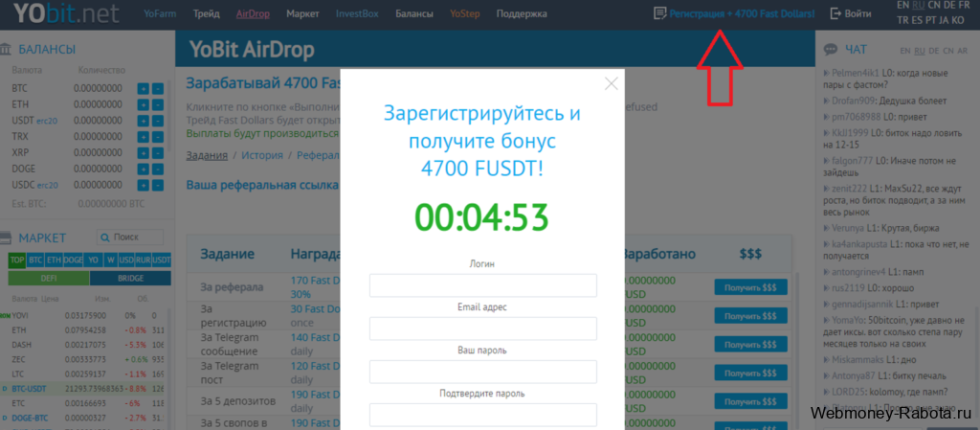Open the YoFarm menu item
The width and height of the screenshot is (980, 430).
(x=160, y=13)
